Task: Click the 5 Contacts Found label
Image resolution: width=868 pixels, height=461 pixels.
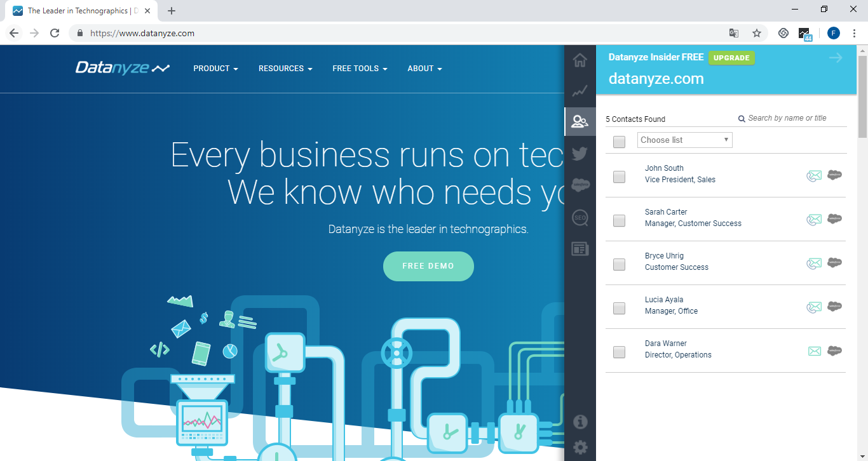Action: 635,119
